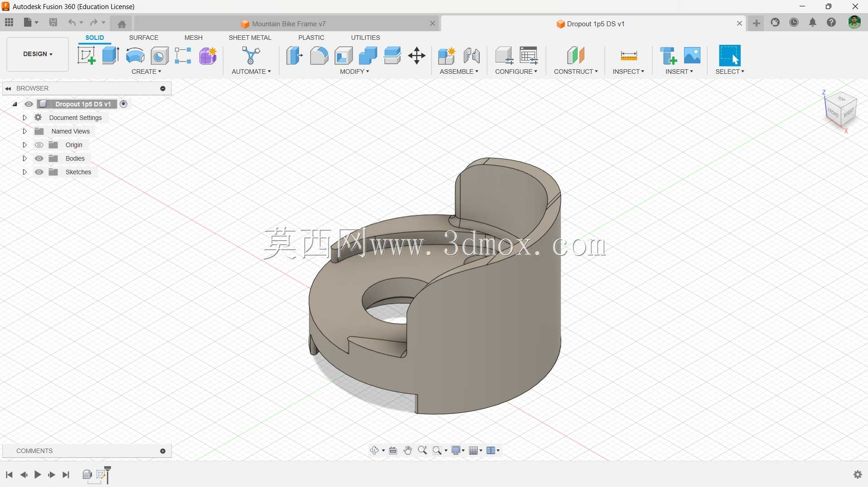The image size is (868, 487).
Task: Open the Data Panel grid
Action: 9,22
